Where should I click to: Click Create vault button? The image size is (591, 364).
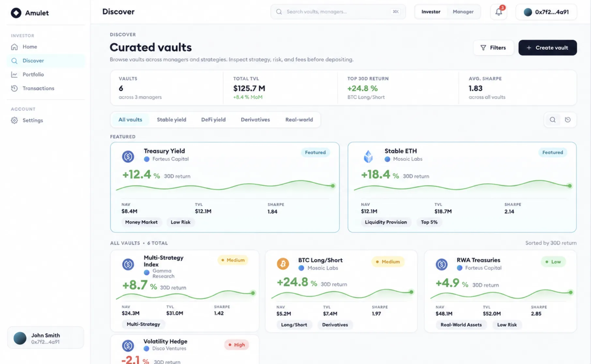tap(548, 48)
